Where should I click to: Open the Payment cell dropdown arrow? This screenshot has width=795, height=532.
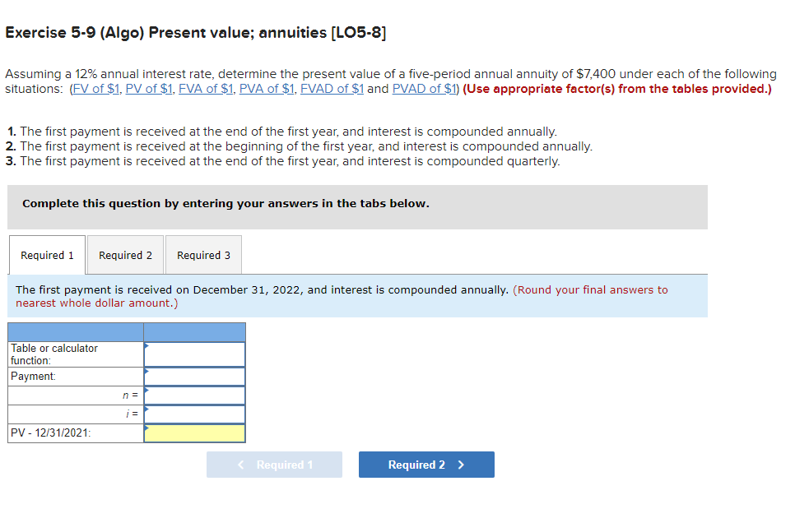coord(146,372)
